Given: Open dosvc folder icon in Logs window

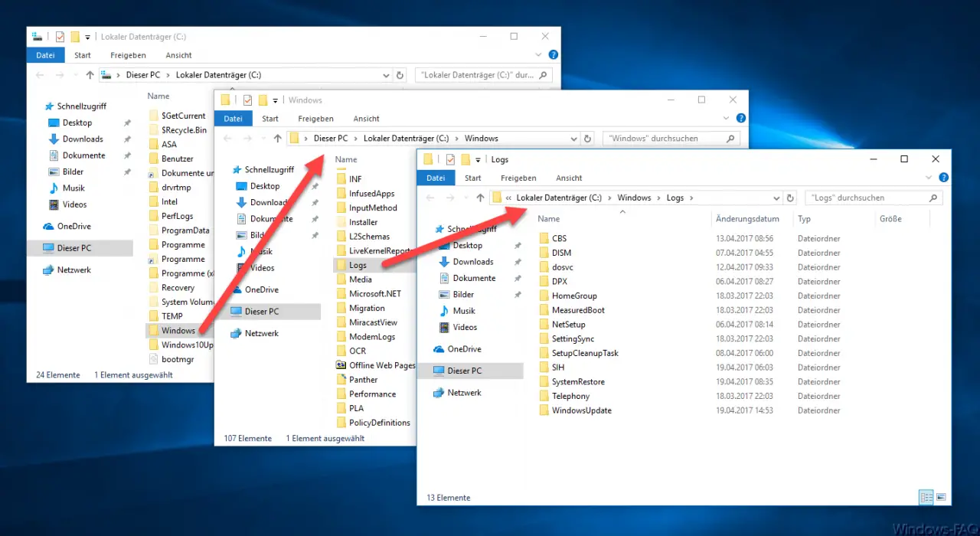Looking at the screenshot, I should point(544,267).
